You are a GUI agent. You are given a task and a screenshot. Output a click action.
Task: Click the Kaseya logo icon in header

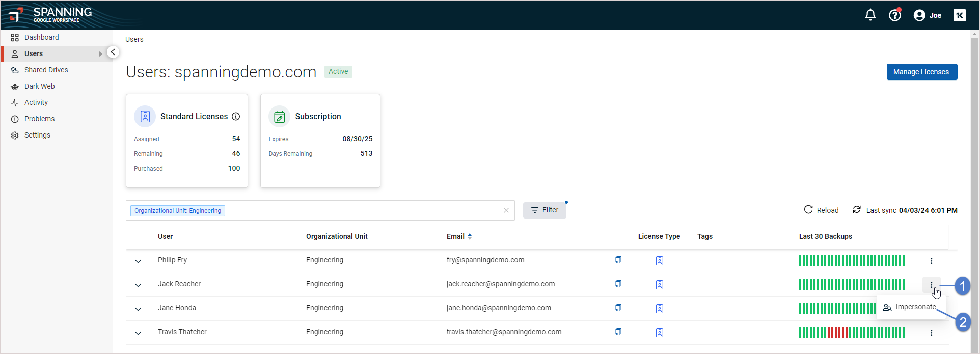(959, 15)
